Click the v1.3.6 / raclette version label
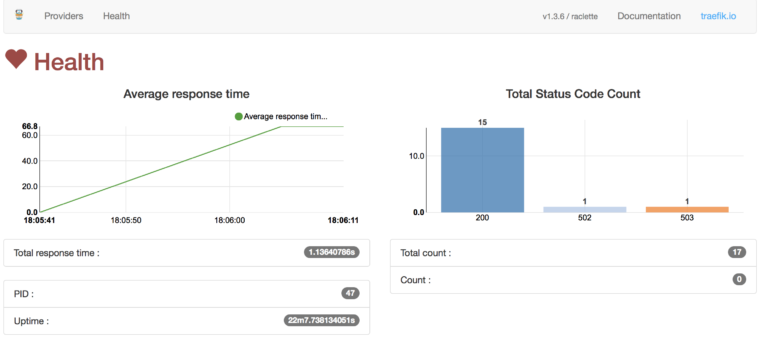The image size is (768, 362). coord(570,16)
